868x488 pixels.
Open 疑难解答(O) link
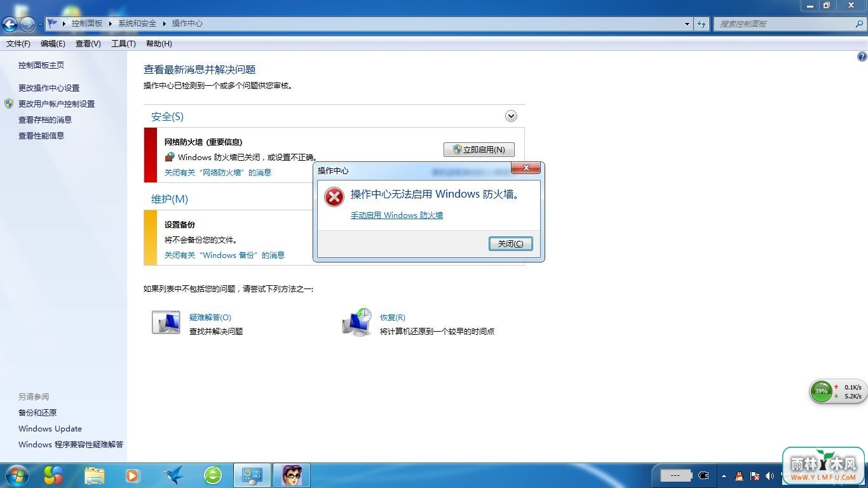click(210, 317)
